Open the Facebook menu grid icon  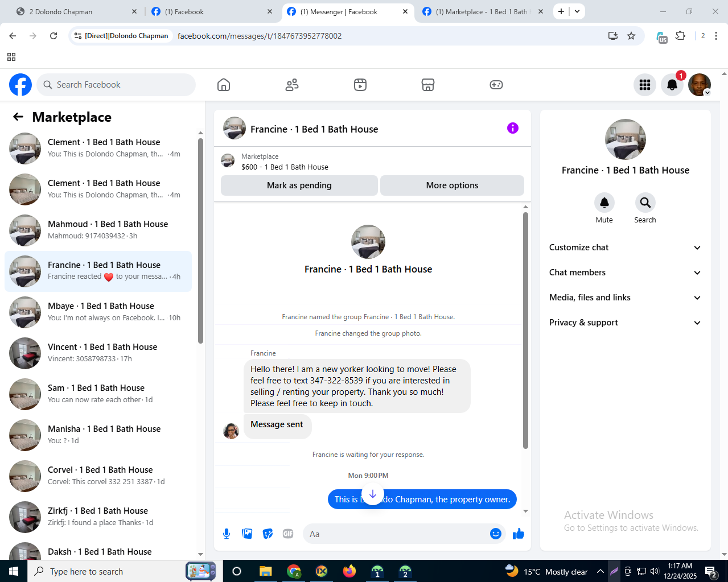pyautogui.click(x=645, y=85)
